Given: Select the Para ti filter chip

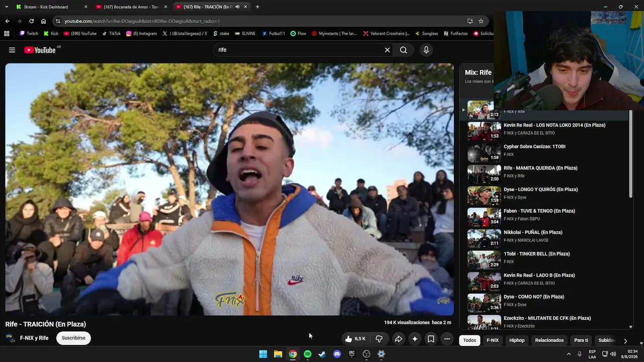Looking at the screenshot, I should click(581, 340).
